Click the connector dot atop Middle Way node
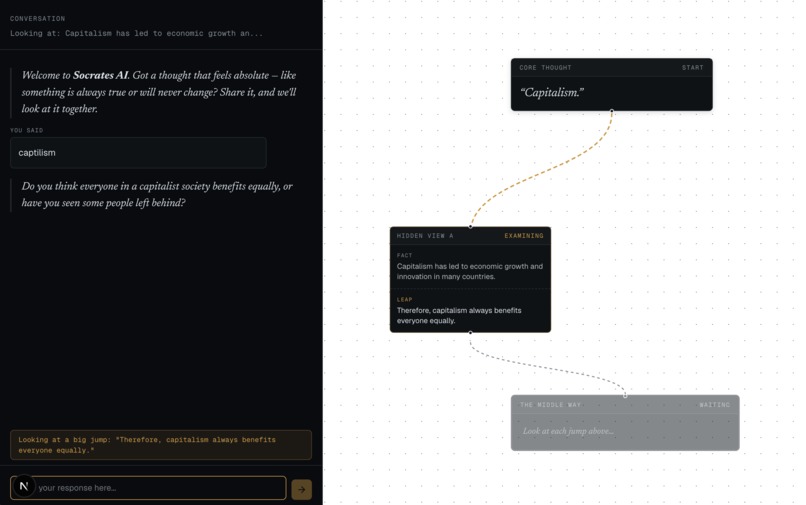This screenshot has height=505, width=806. (x=625, y=395)
